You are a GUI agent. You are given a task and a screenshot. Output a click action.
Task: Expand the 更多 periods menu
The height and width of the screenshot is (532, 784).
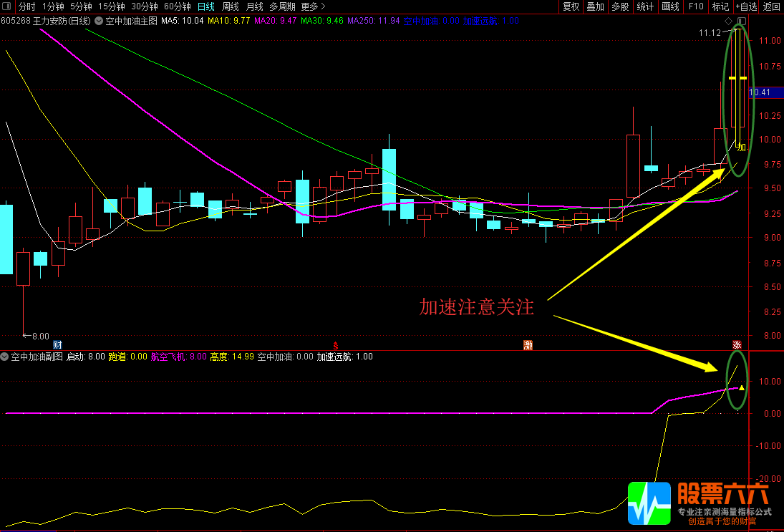tap(313, 6)
